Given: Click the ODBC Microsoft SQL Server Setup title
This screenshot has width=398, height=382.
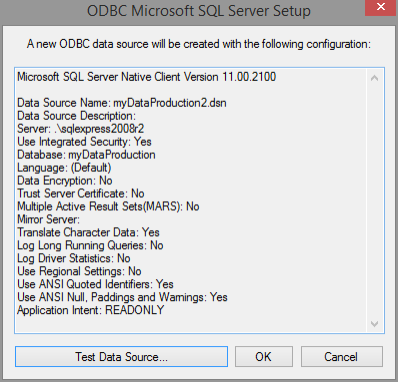Looking at the screenshot, I should pyautogui.click(x=199, y=11).
